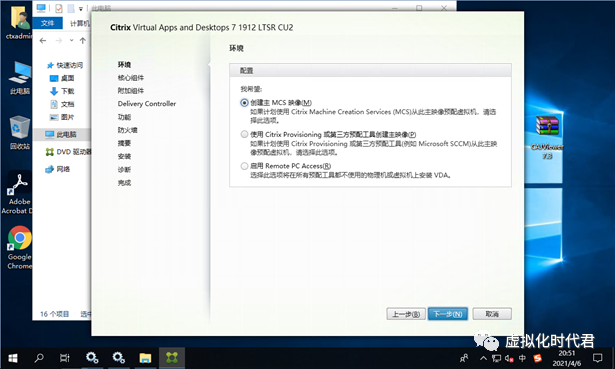Select 快速访问 in the navigation pane
The image size is (615, 369).
pos(65,65)
